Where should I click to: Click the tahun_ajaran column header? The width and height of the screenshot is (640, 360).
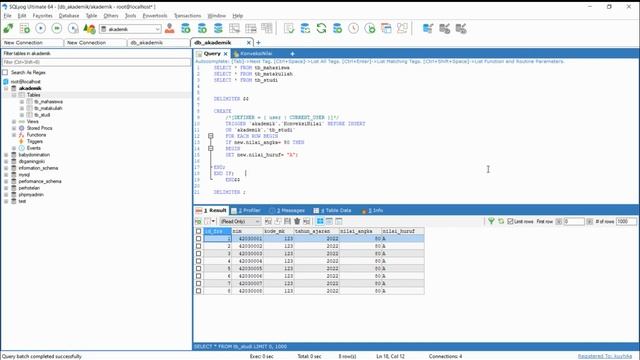[317, 231]
